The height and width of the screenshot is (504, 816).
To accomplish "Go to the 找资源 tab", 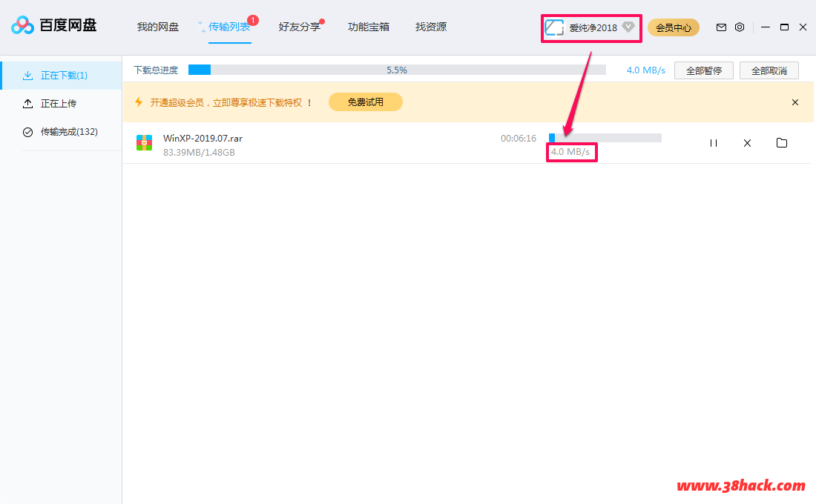I will coord(431,27).
